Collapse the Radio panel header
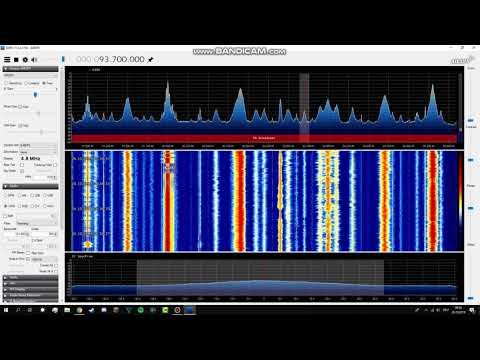480x360 pixels. pyautogui.click(x=31, y=186)
